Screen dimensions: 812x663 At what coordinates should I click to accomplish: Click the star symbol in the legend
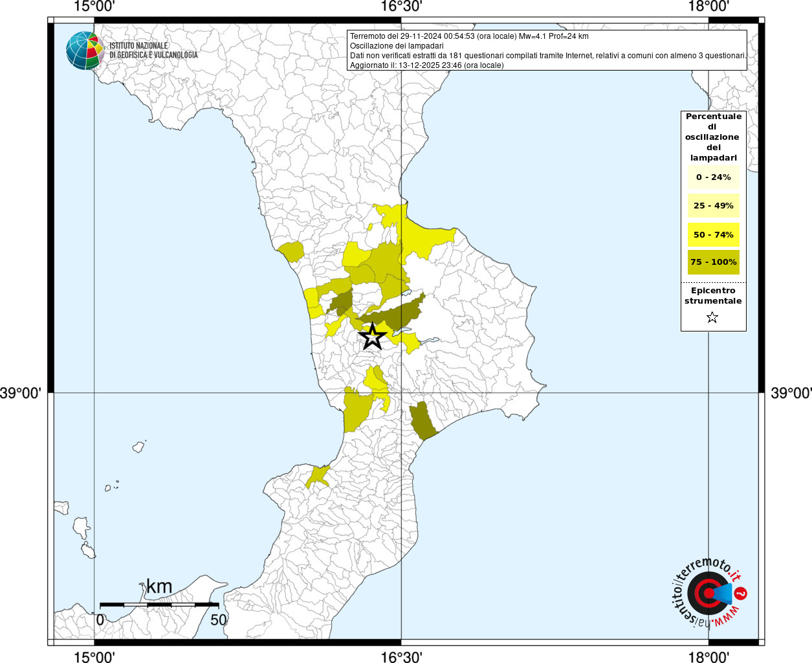click(712, 317)
